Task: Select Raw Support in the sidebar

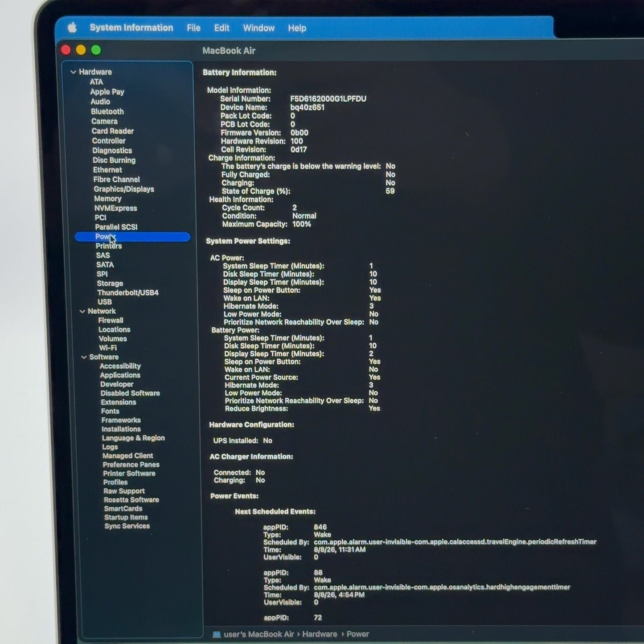Action: coord(124,491)
